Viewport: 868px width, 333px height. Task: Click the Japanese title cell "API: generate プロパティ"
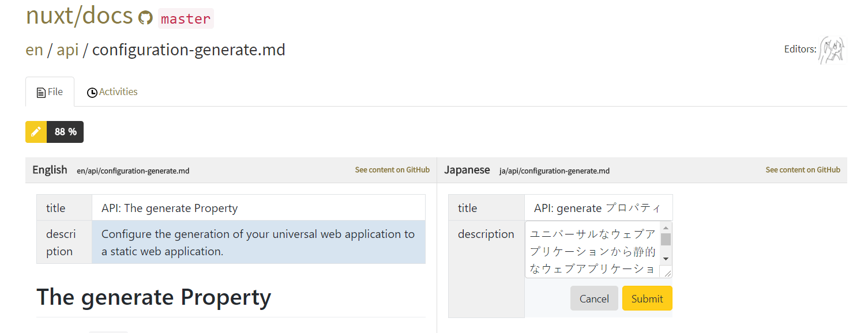tap(599, 207)
